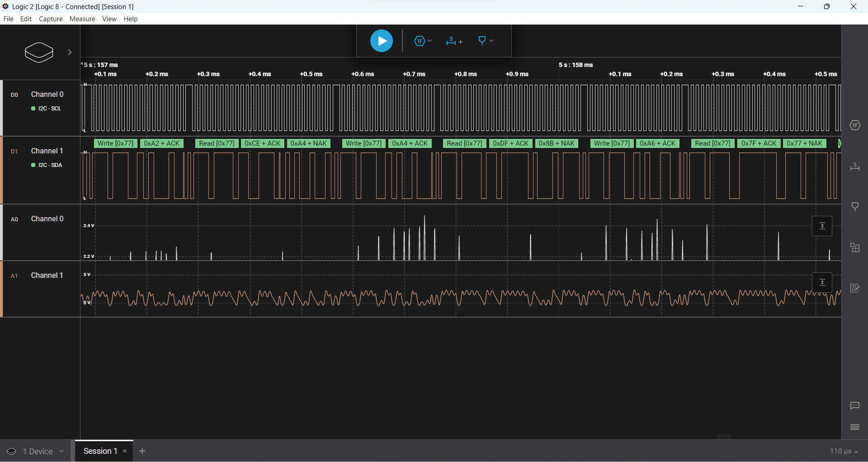Click the 5 s : 158 ms timeline label
The height and width of the screenshot is (462, 868).
click(x=576, y=65)
